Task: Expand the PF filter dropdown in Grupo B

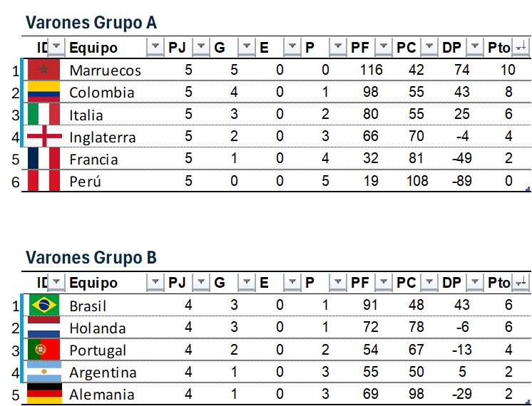Action: coord(384,283)
